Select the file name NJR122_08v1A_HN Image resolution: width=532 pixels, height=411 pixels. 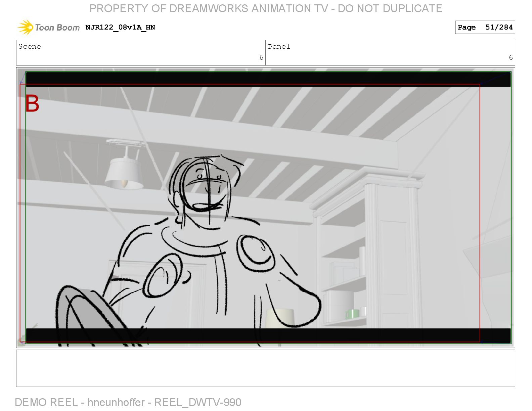(120, 27)
